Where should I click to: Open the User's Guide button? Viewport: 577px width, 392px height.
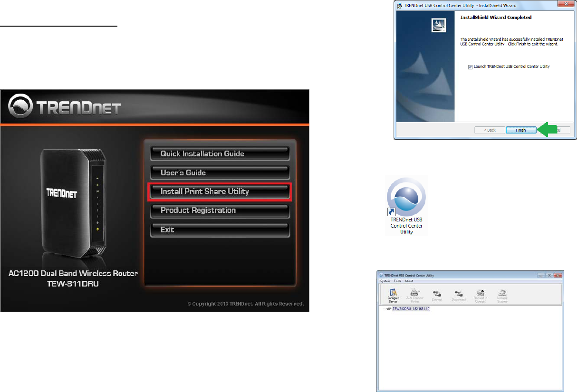220,172
